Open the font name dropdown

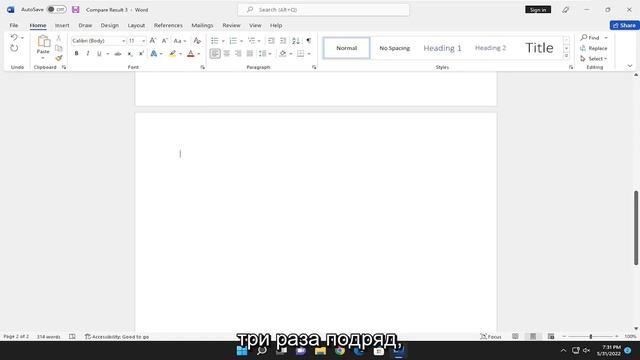coord(123,41)
